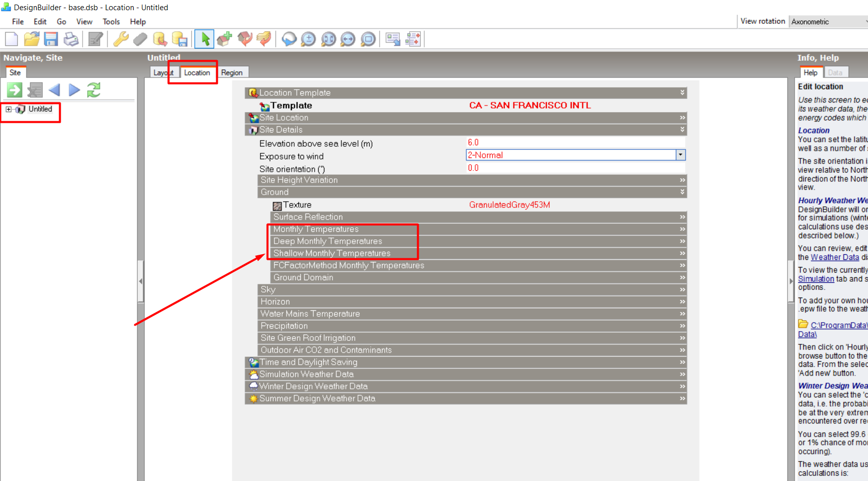Expand the Untitled tree node
This screenshot has height=481, width=868.
coord(9,109)
